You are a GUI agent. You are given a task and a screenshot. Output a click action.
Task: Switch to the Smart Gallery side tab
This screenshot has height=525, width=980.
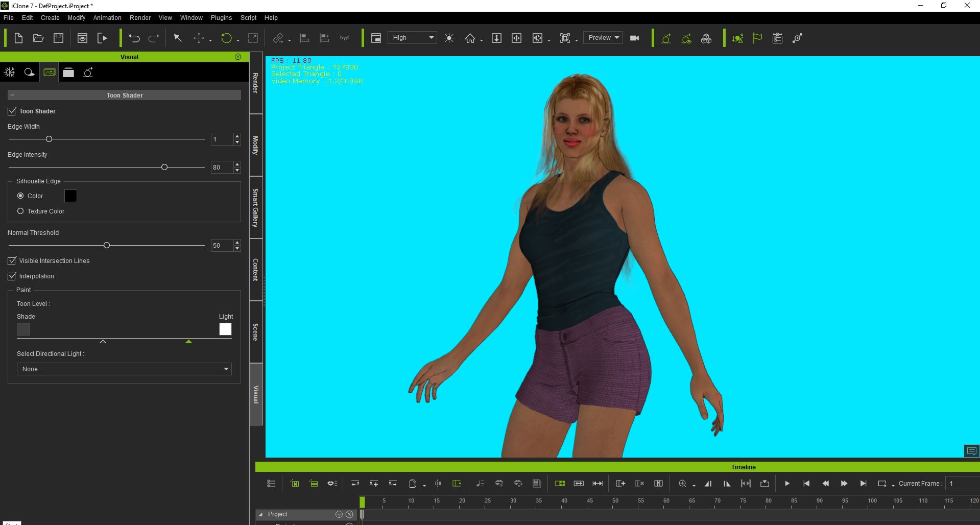coord(256,208)
